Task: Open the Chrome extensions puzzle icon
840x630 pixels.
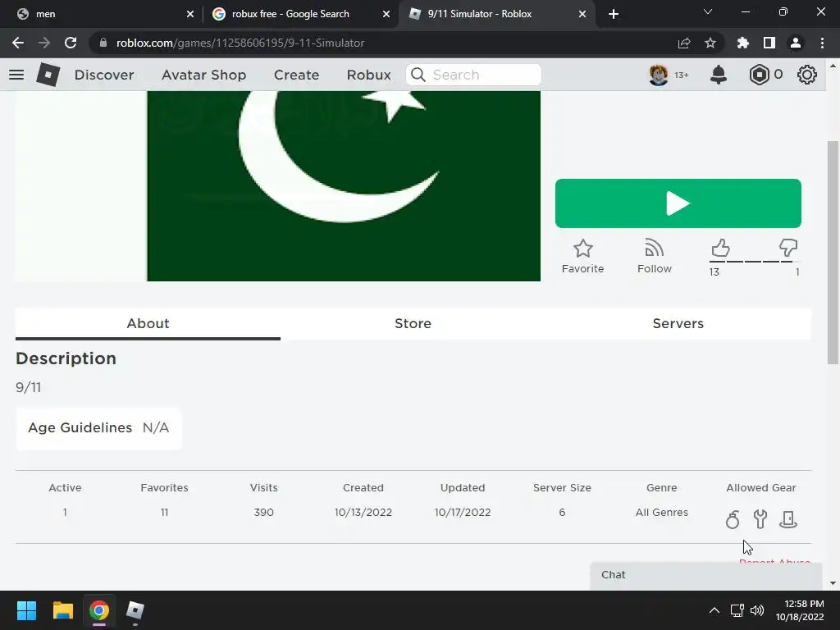Action: pyautogui.click(x=743, y=43)
